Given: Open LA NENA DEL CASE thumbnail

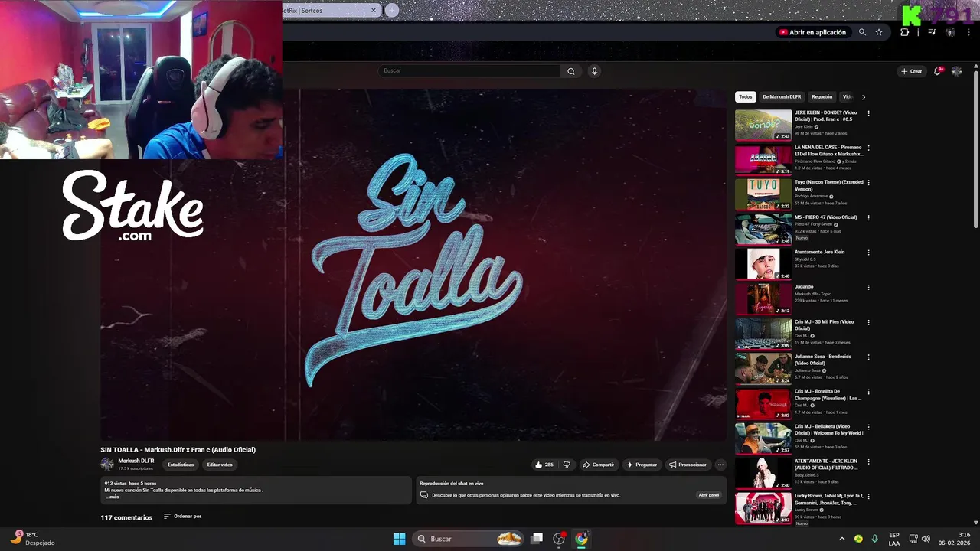Looking at the screenshot, I should pyautogui.click(x=763, y=160).
